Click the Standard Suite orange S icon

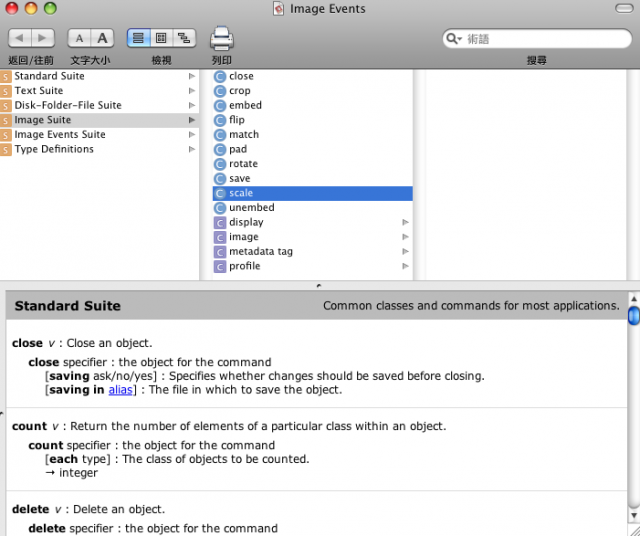(6, 77)
